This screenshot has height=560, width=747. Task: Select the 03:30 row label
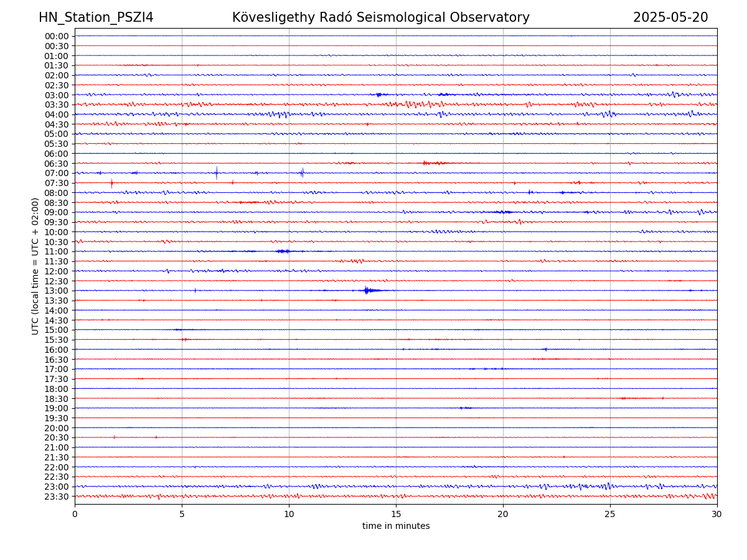pyautogui.click(x=57, y=105)
